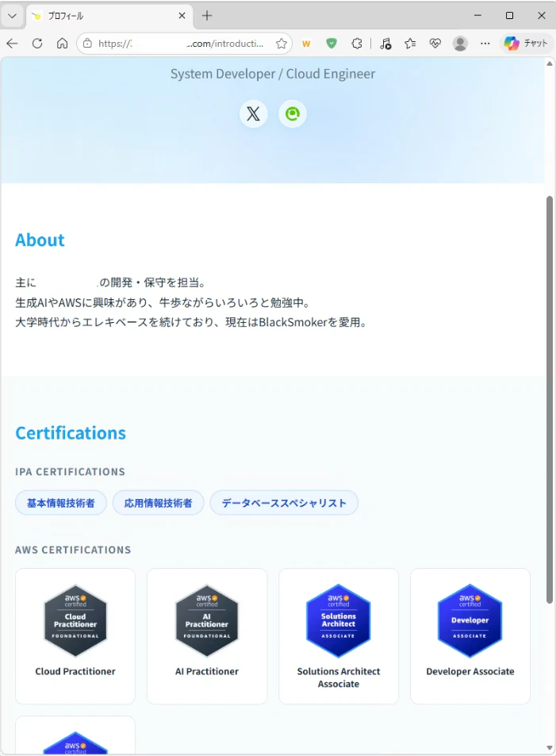The width and height of the screenshot is (556, 756).
Task: Open the tab actions dropdown chevron
Action: pyautogui.click(x=13, y=16)
